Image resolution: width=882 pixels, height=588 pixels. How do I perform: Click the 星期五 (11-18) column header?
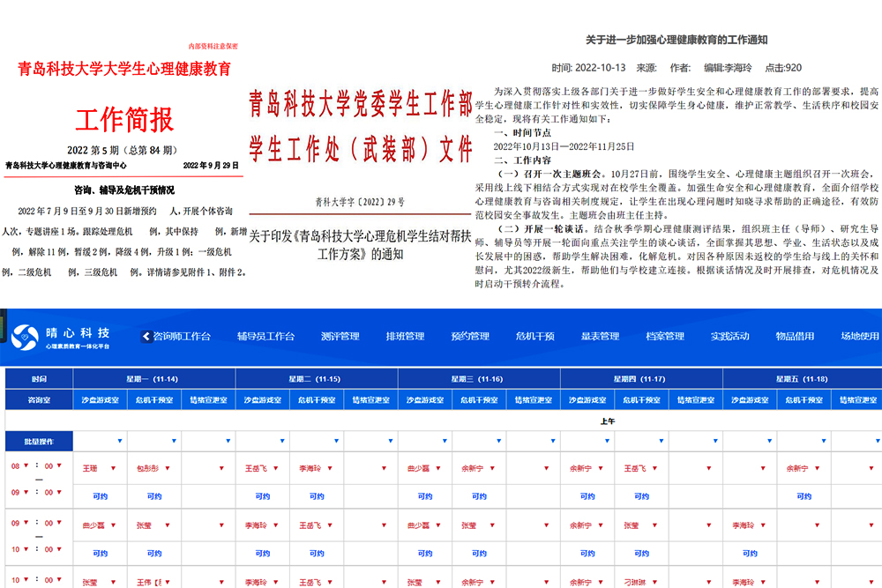tap(802, 379)
